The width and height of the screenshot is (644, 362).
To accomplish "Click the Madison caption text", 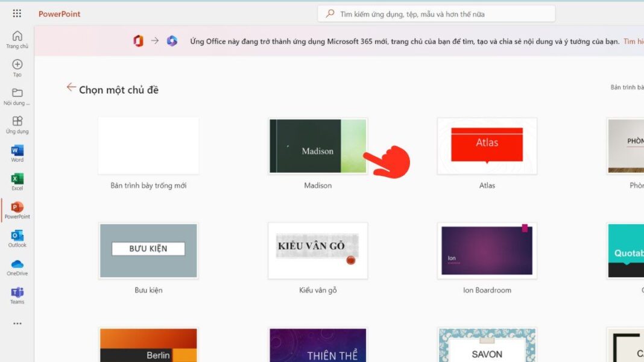I will tap(318, 186).
